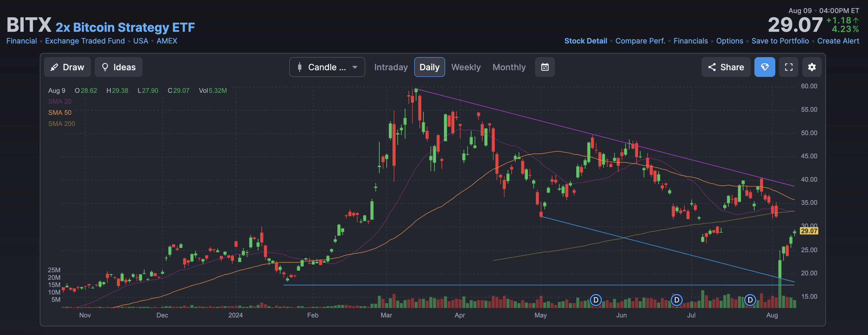This screenshot has height=335, width=868.
Task: Click Exchange Traded Fund link
Action: tap(85, 41)
